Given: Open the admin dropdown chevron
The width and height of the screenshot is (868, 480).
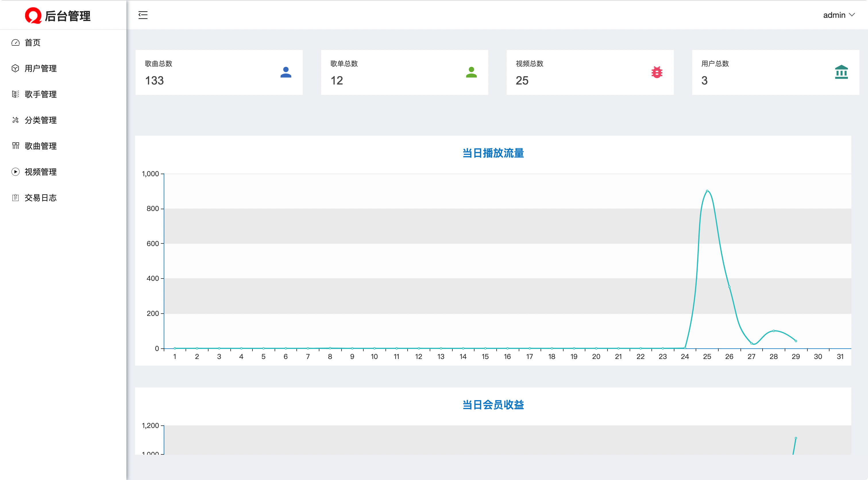Looking at the screenshot, I should [852, 15].
